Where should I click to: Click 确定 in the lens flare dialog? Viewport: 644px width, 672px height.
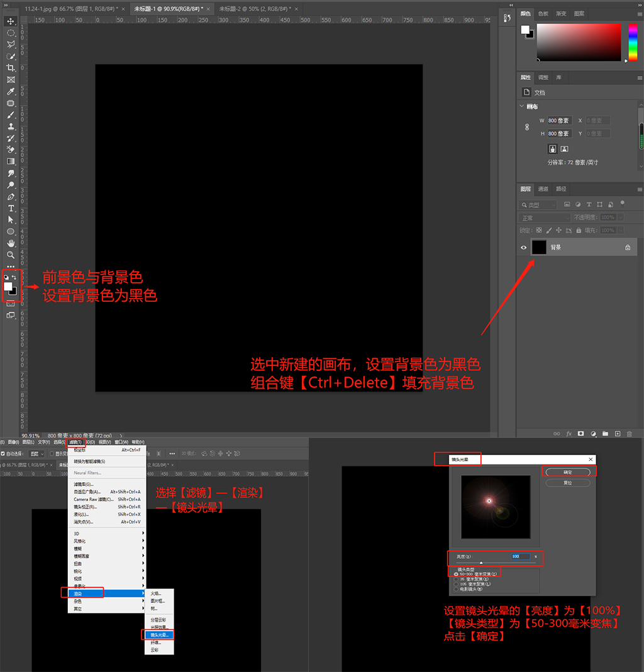pos(568,472)
